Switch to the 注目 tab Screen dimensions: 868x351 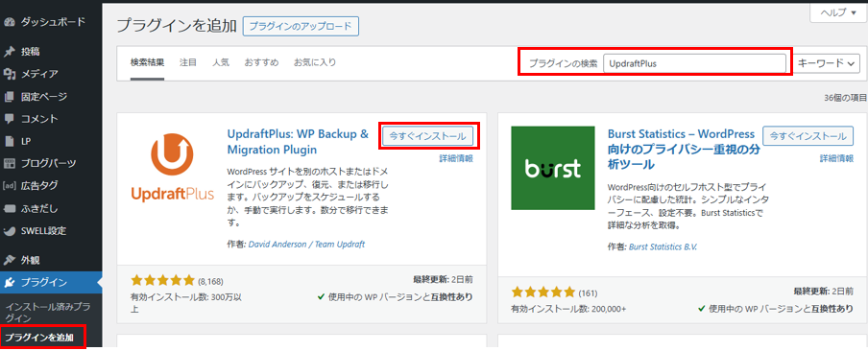point(188,62)
